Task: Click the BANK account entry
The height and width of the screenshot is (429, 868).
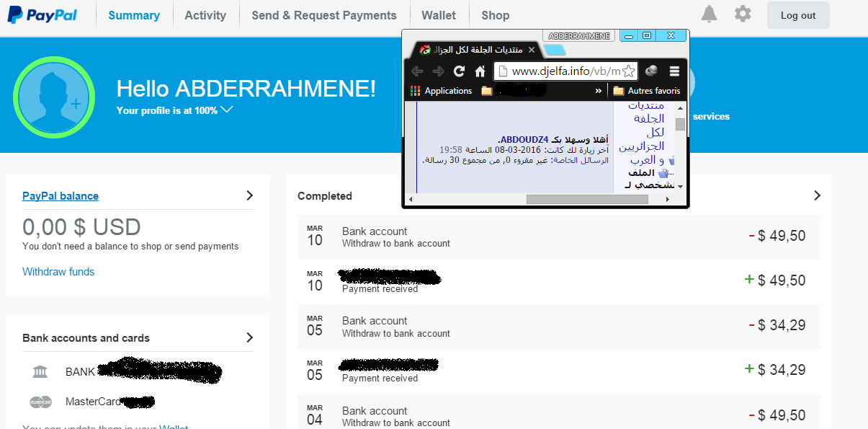Action: 143,372
